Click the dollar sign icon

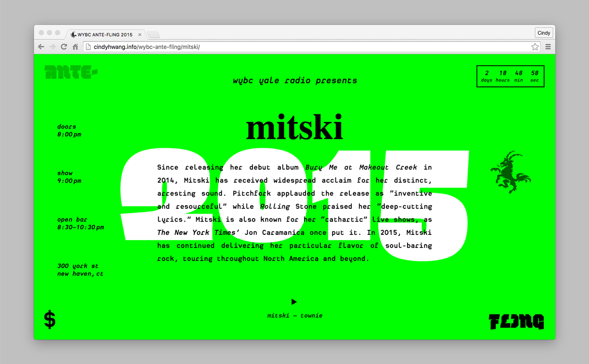(x=50, y=319)
